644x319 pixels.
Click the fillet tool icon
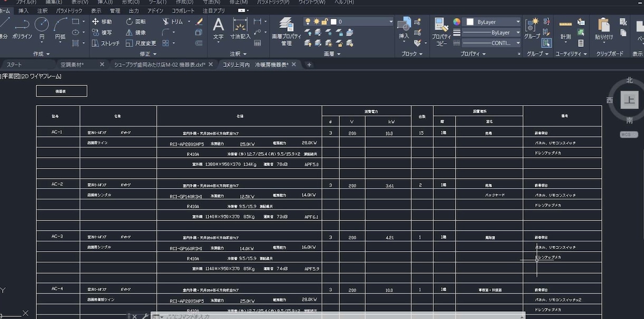click(x=166, y=32)
